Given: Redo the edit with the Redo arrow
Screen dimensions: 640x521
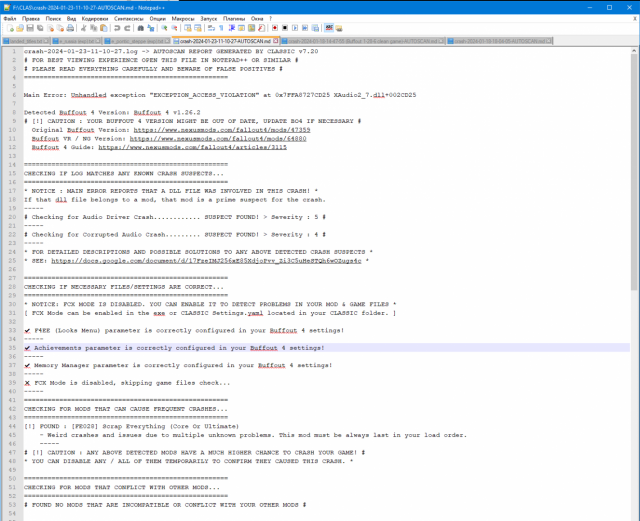Looking at the screenshot, I should [127, 28].
